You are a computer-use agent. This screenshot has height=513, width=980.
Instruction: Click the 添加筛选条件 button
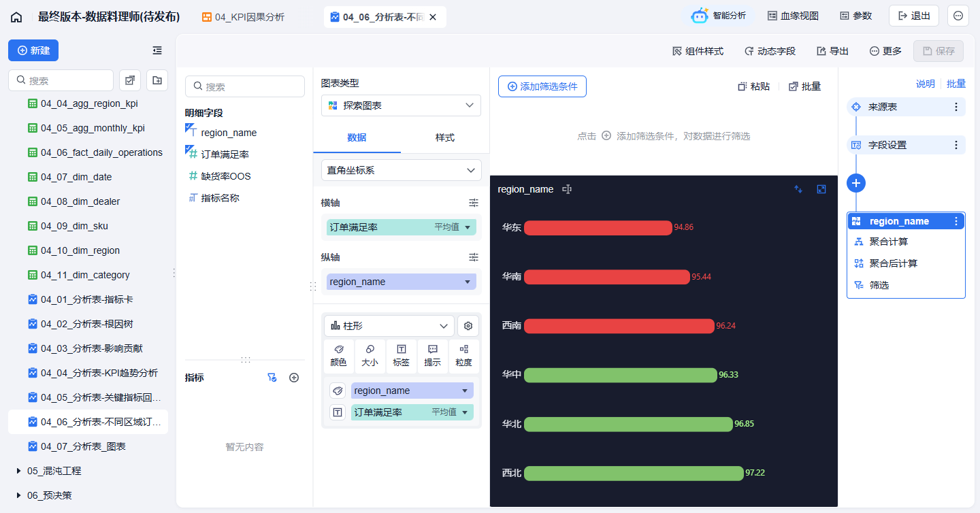point(542,86)
